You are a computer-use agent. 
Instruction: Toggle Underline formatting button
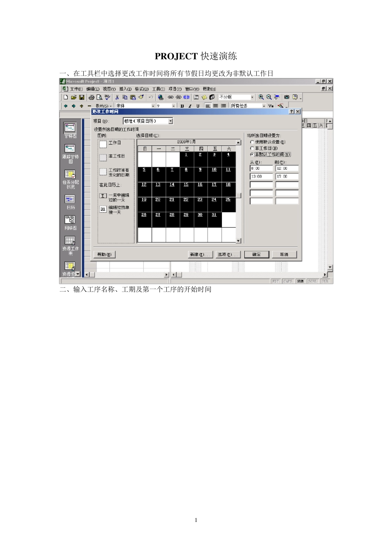[198, 106]
